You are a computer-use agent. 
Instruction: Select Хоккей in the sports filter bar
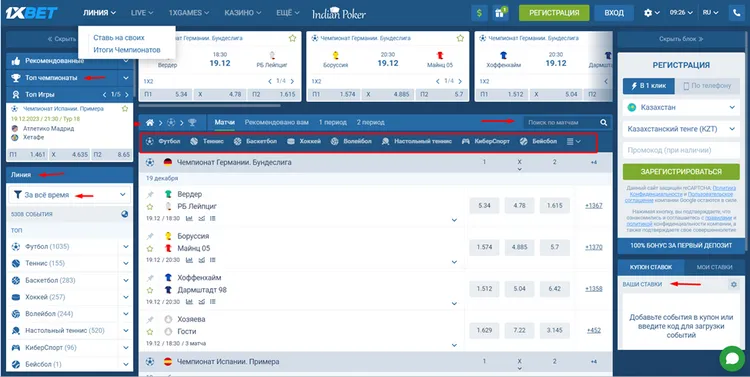(x=304, y=142)
